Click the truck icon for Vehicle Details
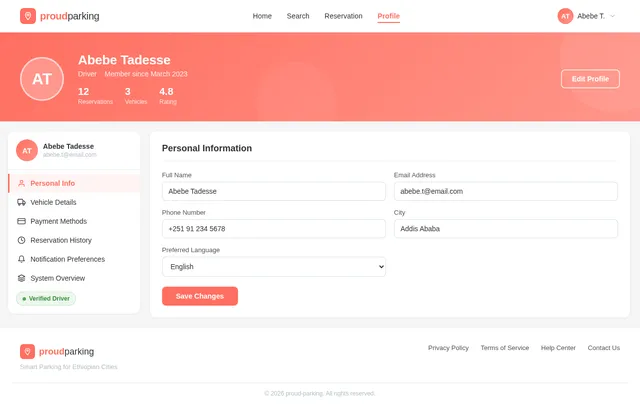The height and width of the screenshot is (404, 640). (x=22, y=202)
